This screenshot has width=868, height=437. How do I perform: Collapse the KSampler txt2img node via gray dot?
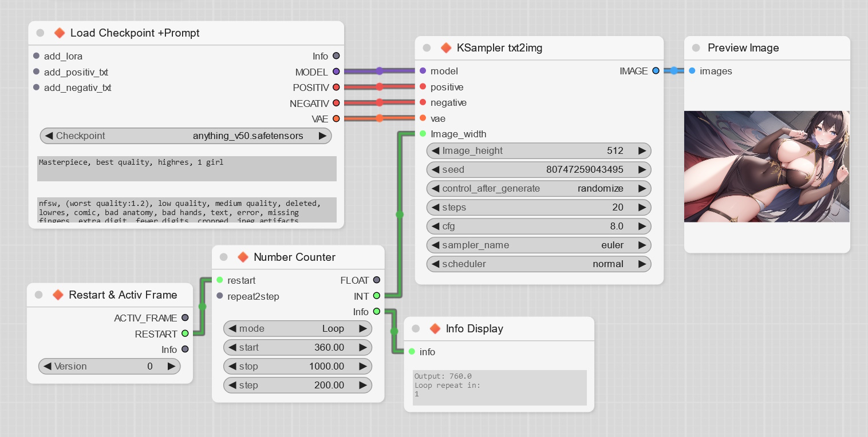(427, 48)
